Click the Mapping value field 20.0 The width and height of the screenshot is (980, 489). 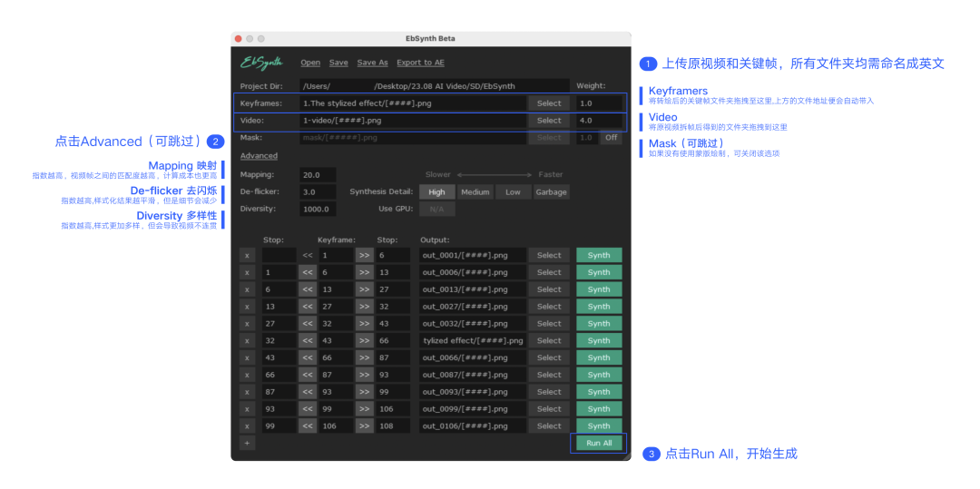tap(318, 175)
